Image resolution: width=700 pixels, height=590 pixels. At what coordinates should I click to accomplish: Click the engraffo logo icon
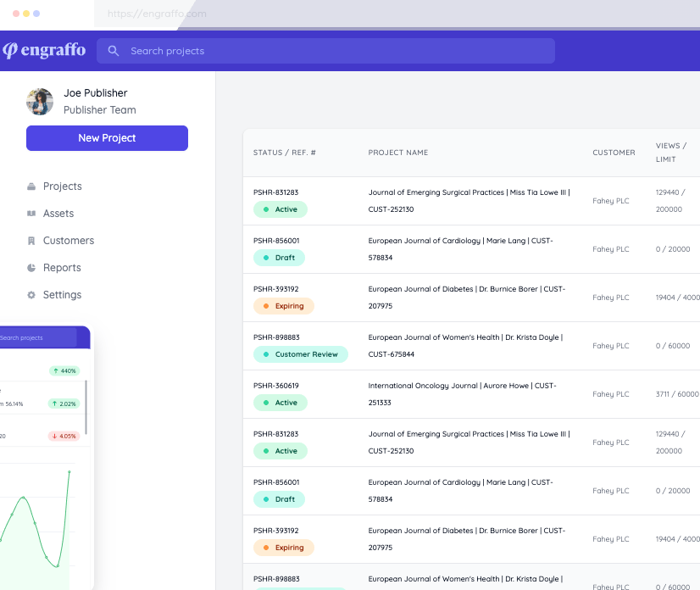[10, 51]
